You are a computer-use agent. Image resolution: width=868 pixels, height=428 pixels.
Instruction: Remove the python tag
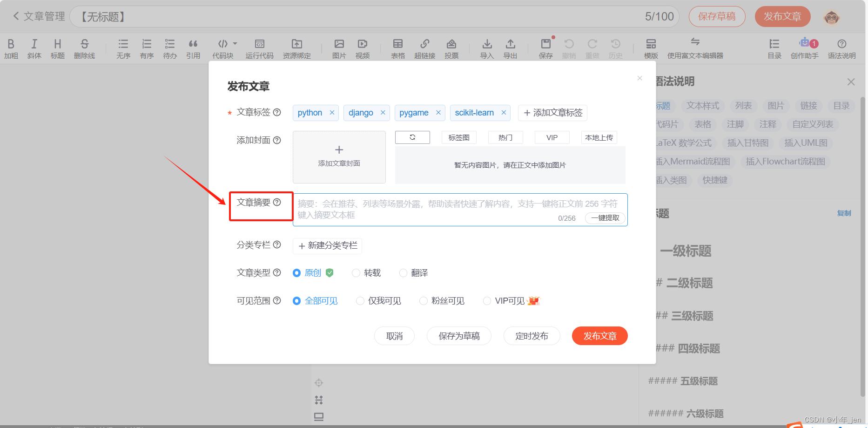(x=332, y=113)
